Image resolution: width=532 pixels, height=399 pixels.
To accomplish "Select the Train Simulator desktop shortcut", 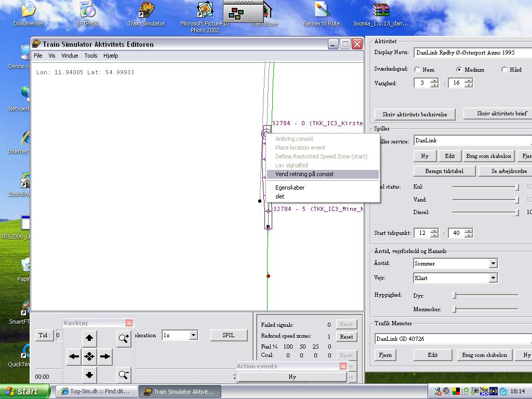I will tap(146, 14).
